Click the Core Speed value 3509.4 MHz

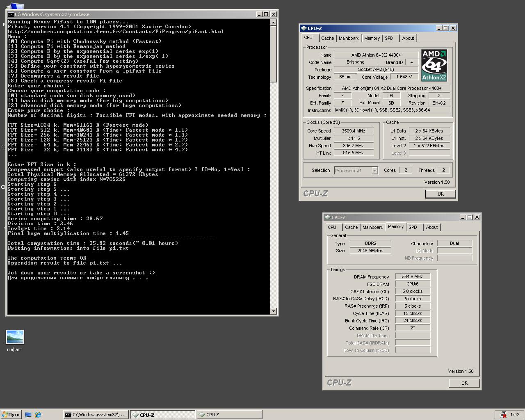354,131
